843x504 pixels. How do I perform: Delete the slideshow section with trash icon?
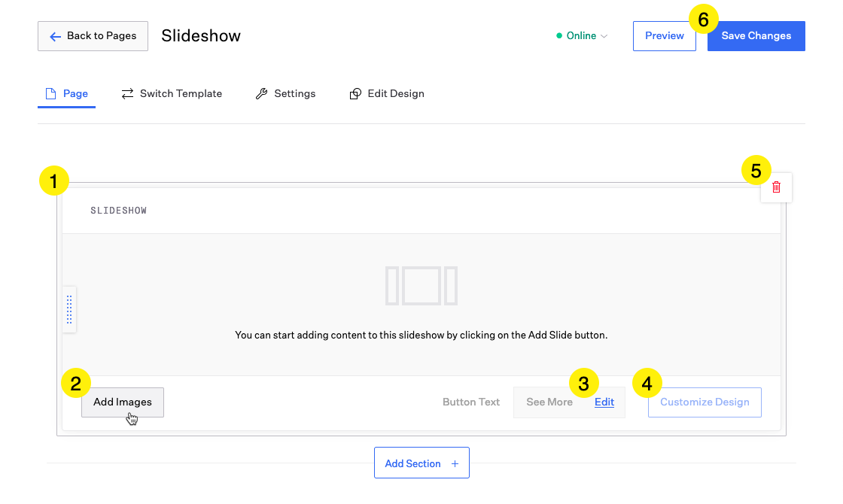(777, 187)
